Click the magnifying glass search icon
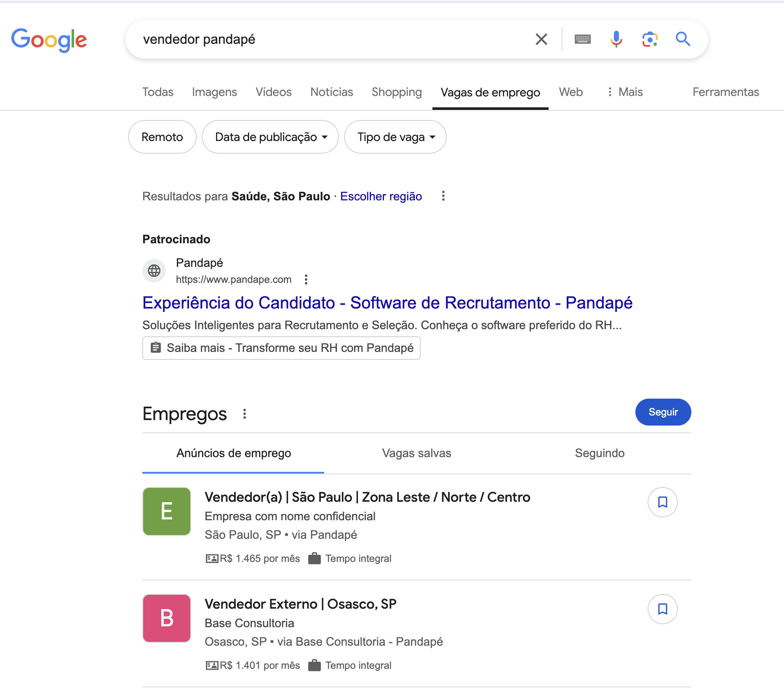The height and width of the screenshot is (692, 784). click(683, 39)
